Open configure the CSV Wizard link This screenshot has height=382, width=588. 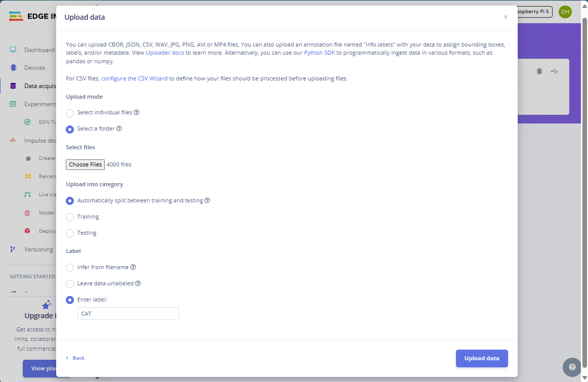click(134, 78)
